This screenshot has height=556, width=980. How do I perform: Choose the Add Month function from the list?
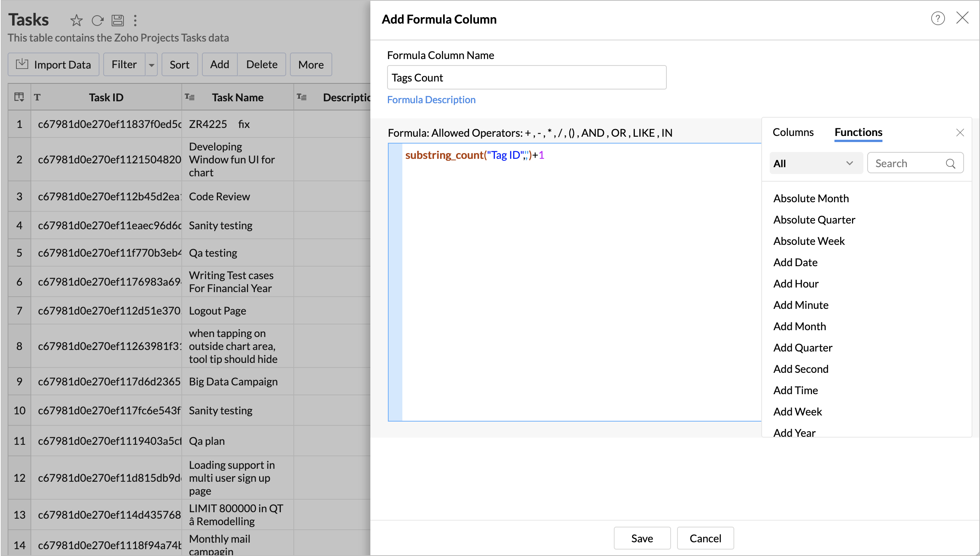pyautogui.click(x=799, y=326)
